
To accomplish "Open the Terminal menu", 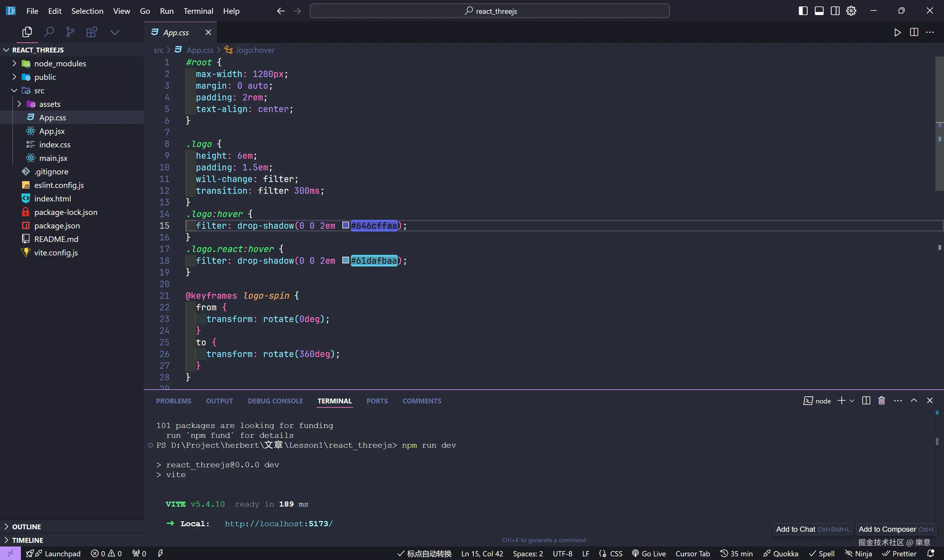I will coord(198,11).
